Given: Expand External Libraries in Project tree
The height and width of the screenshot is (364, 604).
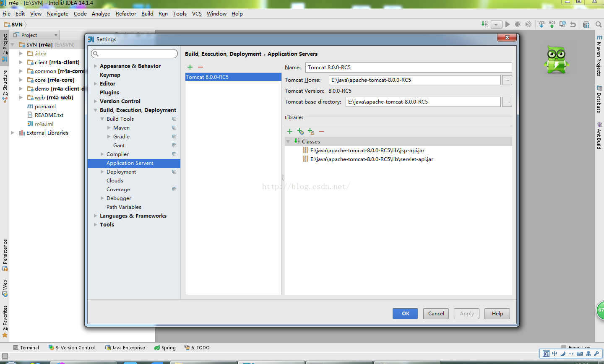Looking at the screenshot, I should pyautogui.click(x=13, y=133).
